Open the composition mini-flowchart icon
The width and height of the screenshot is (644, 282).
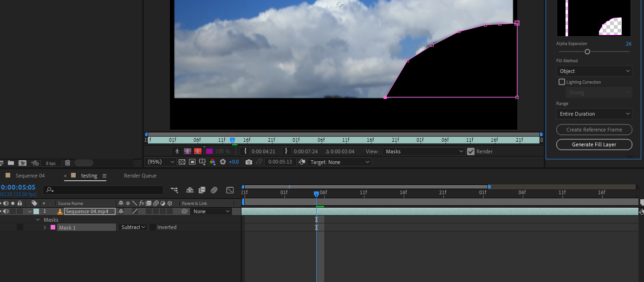[x=175, y=190]
